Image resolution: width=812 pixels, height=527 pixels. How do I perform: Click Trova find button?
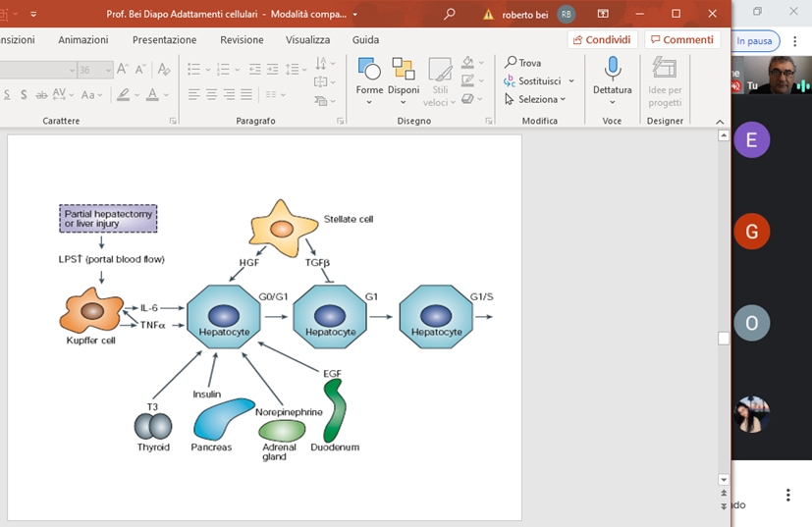[523, 63]
